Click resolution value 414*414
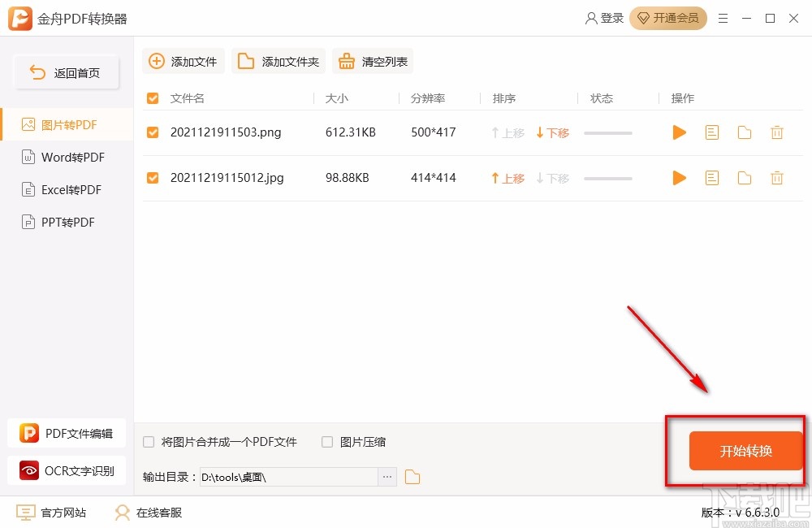 (434, 178)
